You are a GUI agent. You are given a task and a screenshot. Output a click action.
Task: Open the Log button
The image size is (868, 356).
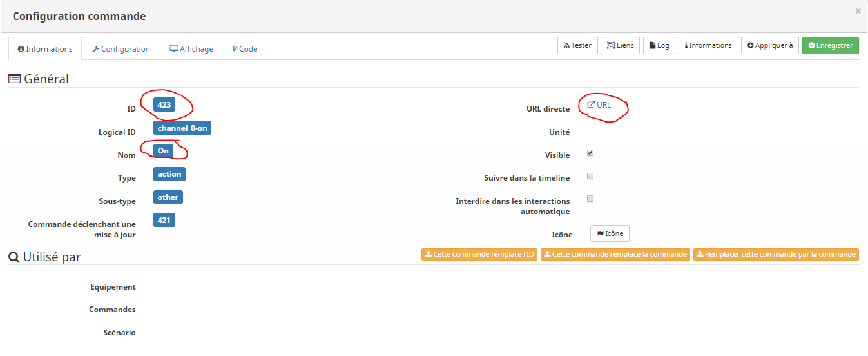pyautogui.click(x=659, y=45)
